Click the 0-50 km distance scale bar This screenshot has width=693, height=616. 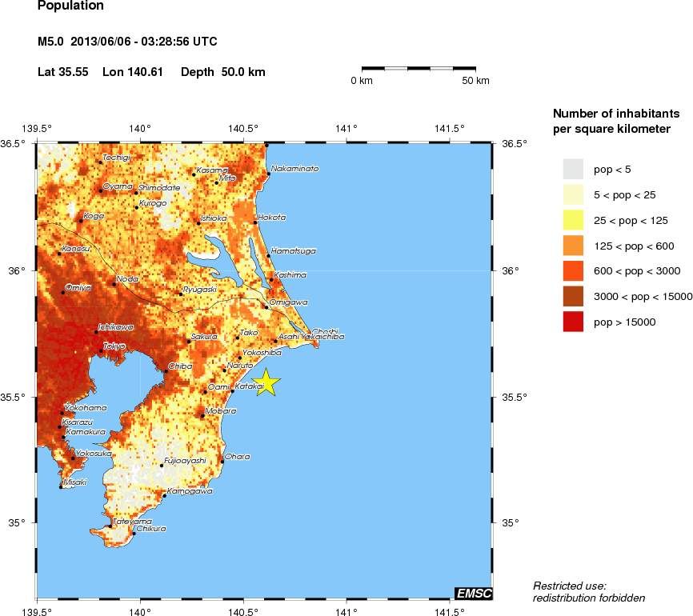[418, 70]
